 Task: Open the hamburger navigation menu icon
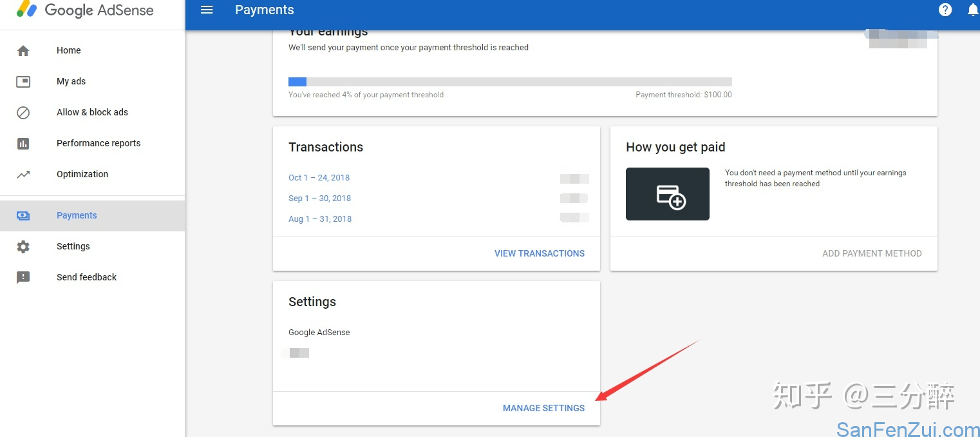point(207,10)
